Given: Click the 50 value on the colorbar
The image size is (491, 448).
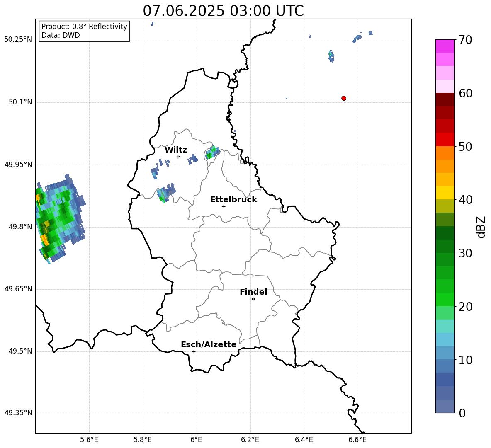Looking at the screenshot, I should pyautogui.click(x=465, y=147).
